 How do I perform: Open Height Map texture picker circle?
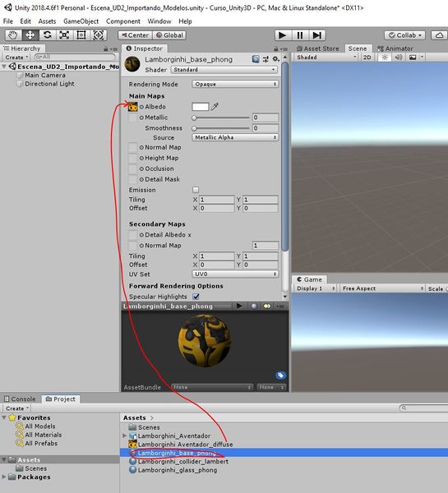141,158
